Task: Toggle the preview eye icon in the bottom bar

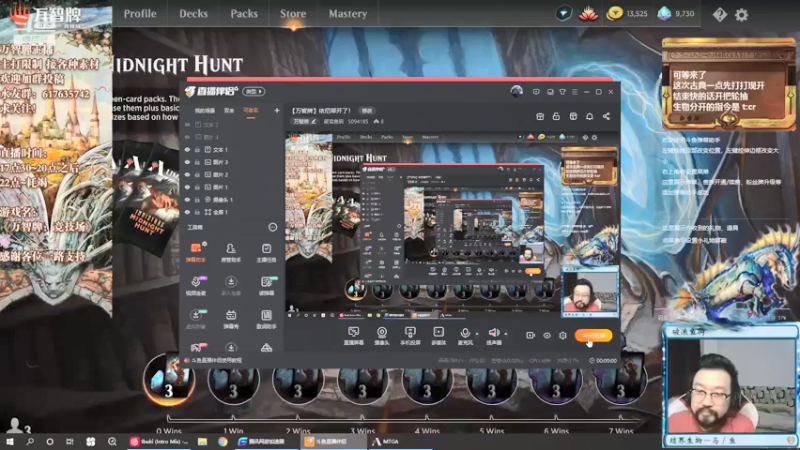Action: coord(546,335)
